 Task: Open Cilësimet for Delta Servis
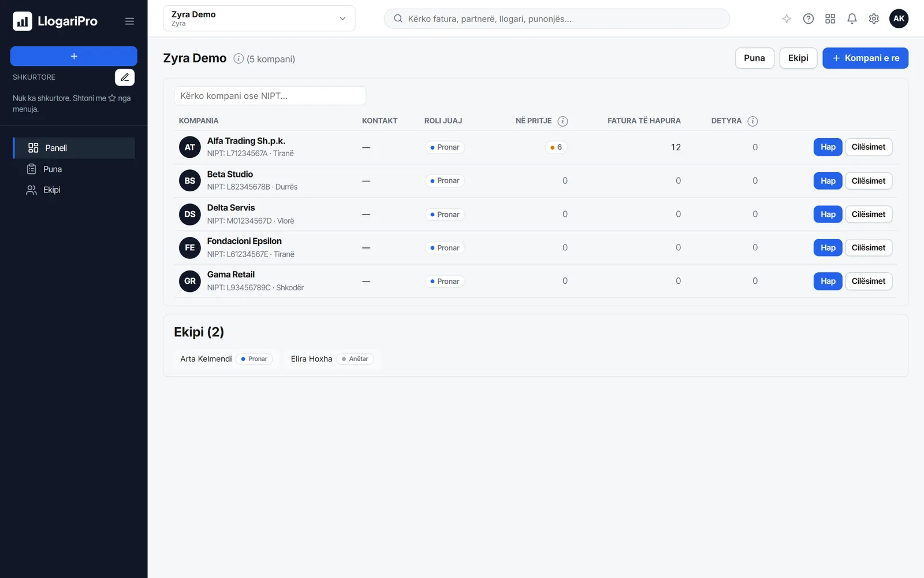pos(869,214)
